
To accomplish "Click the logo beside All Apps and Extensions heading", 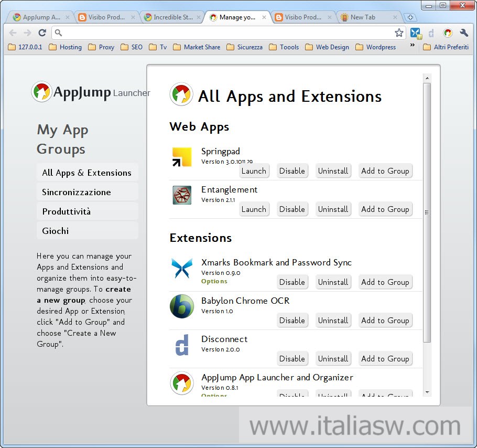I will pyautogui.click(x=181, y=94).
